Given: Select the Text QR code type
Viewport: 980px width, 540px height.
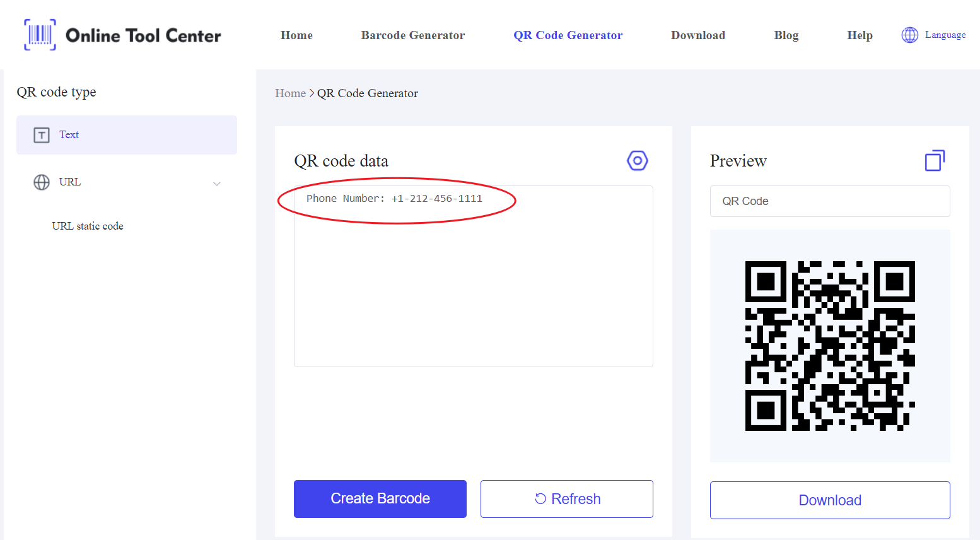Looking at the screenshot, I should click(x=127, y=135).
